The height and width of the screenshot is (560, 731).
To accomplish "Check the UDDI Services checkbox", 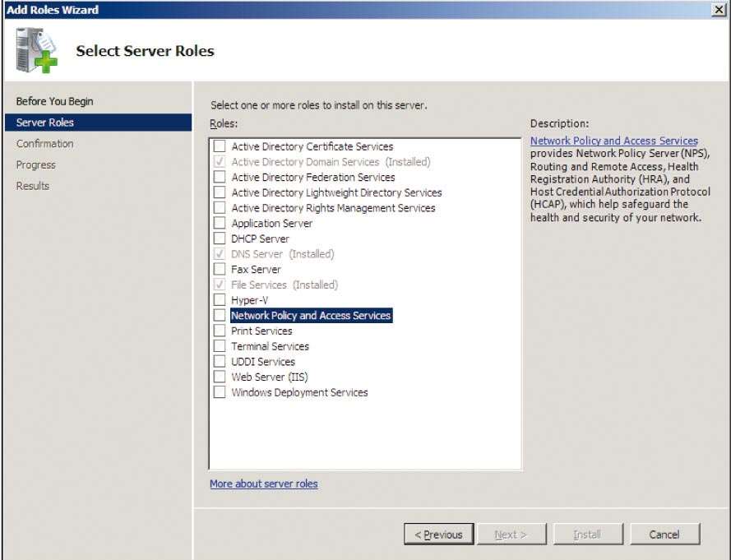I will (219, 361).
